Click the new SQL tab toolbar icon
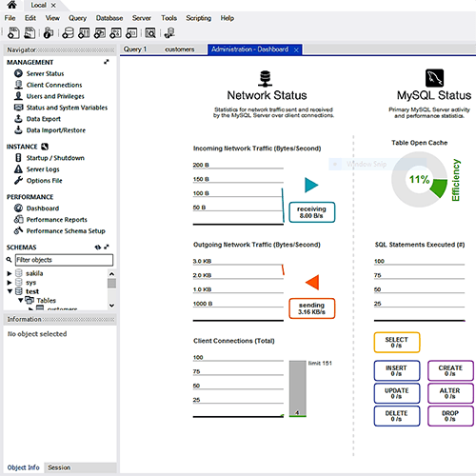 coord(13,32)
